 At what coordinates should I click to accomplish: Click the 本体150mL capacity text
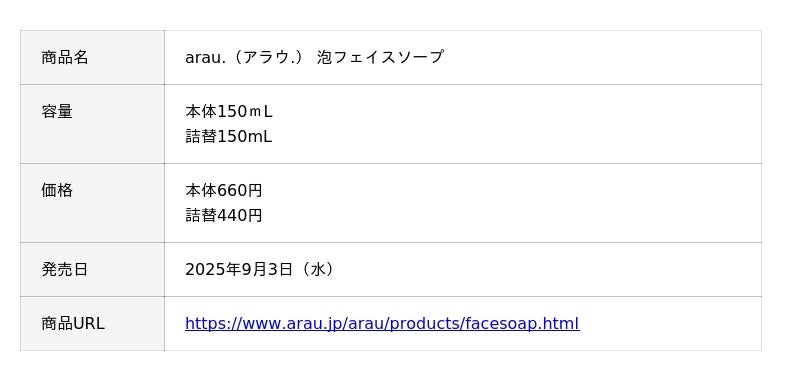(229, 111)
